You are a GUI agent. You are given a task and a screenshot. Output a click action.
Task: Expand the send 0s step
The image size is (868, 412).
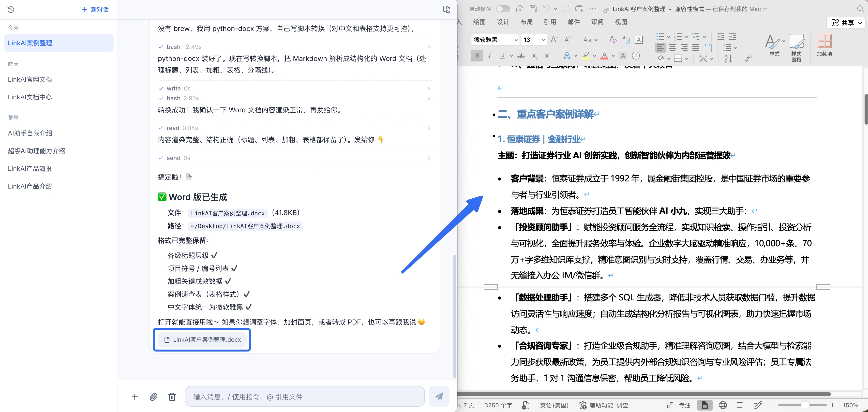point(295,158)
